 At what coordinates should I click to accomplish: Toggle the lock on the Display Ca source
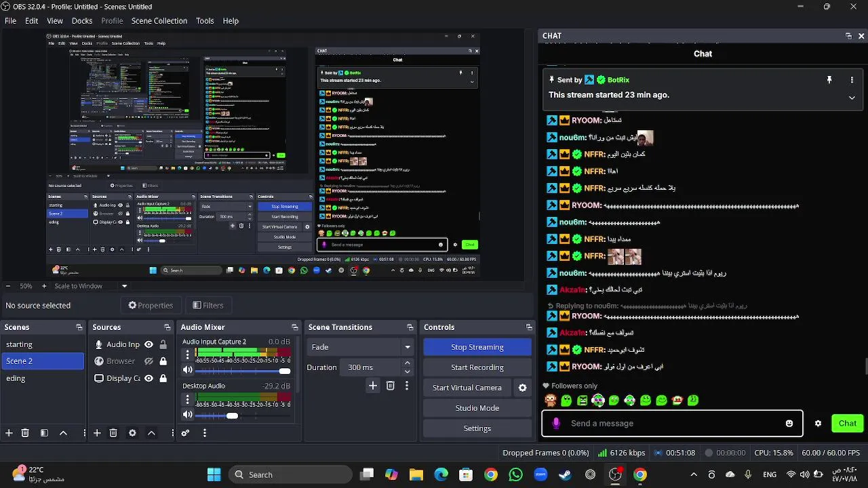(163, 378)
